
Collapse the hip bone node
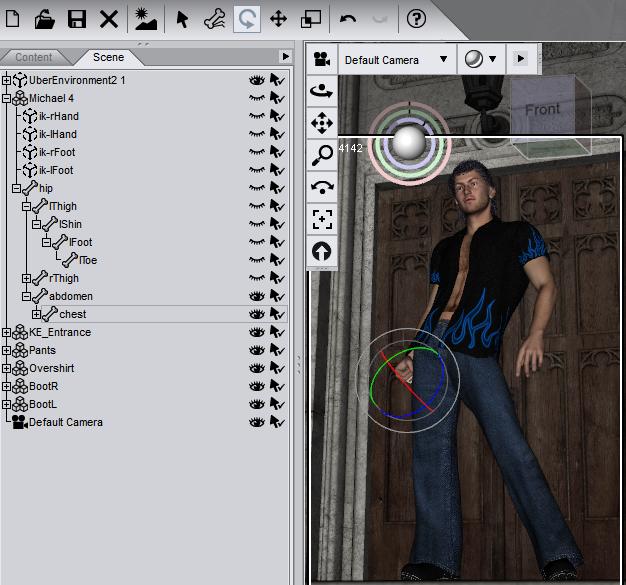click(x=16, y=188)
